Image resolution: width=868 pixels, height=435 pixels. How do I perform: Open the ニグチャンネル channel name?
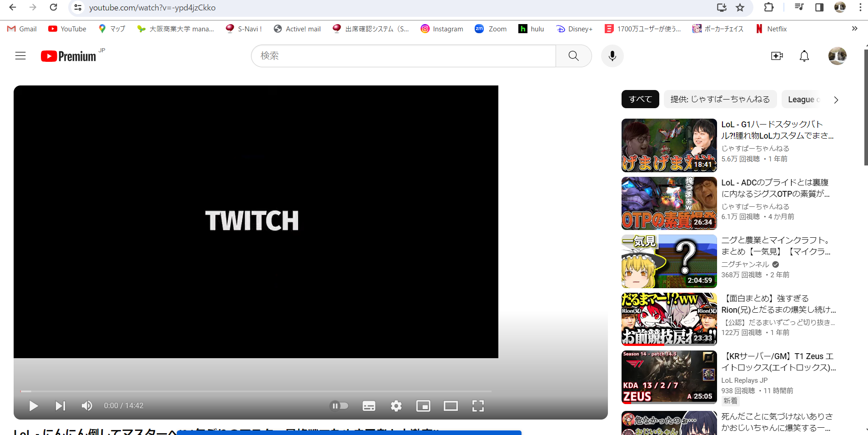[x=745, y=264]
